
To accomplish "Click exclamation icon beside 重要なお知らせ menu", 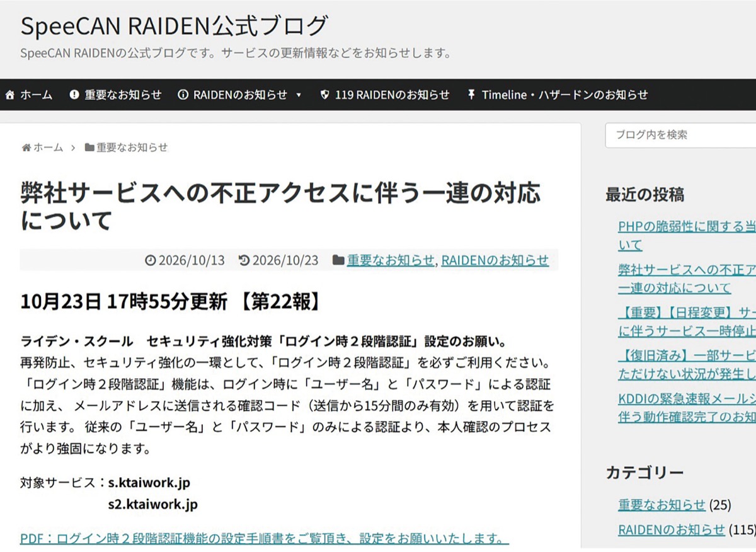I will (x=74, y=95).
